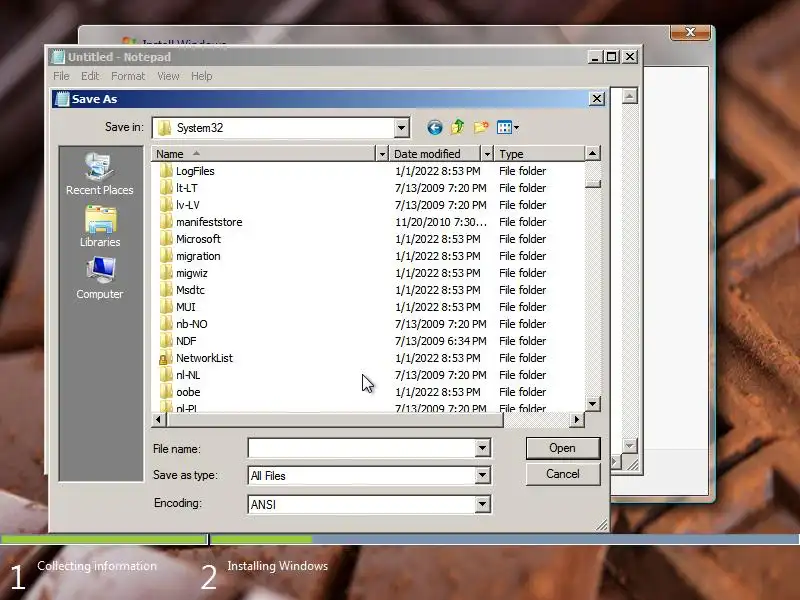Screen dimensions: 800x600
Task: Expand the Encoding dropdown
Action: tap(482, 505)
